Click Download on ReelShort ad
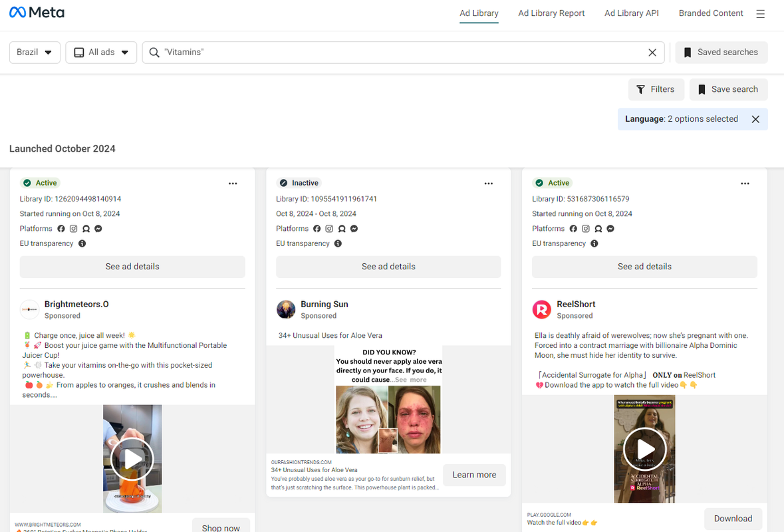784x532 pixels. (733, 519)
